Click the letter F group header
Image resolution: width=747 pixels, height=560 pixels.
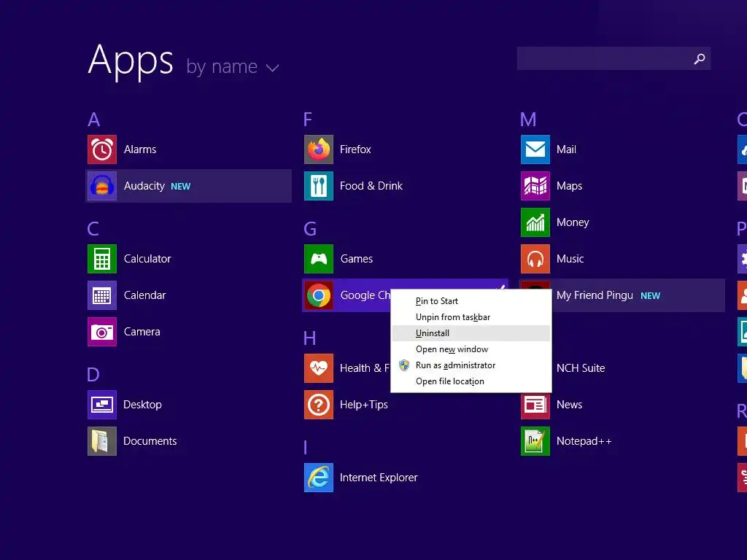click(x=308, y=120)
